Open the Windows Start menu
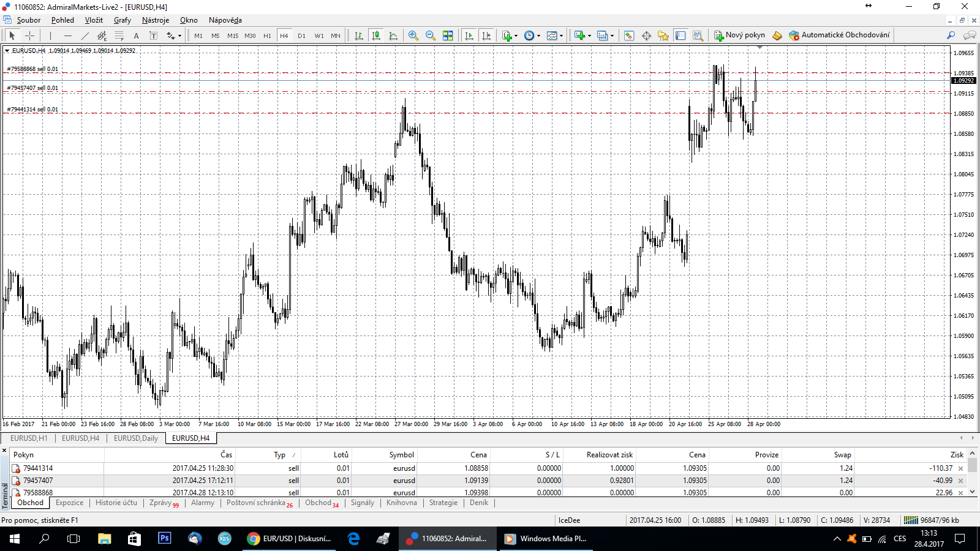This screenshot has height=551, width=980. [x=15, y=539]
